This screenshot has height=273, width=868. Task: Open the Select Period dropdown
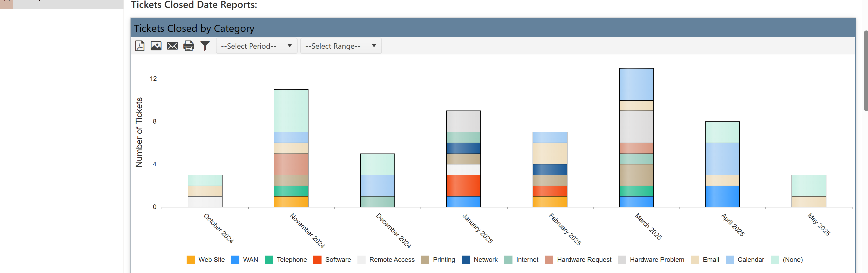tap(256, 46)
